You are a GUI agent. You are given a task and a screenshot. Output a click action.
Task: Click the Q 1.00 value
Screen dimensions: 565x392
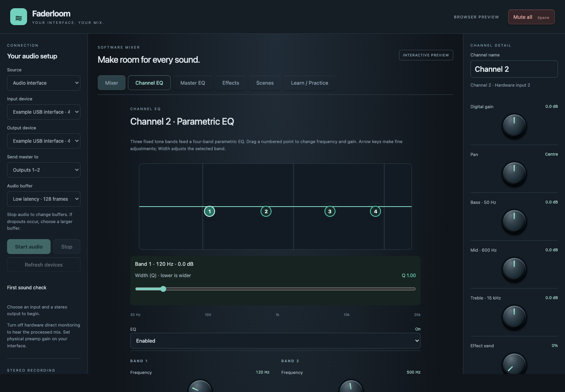pos(409,276)
